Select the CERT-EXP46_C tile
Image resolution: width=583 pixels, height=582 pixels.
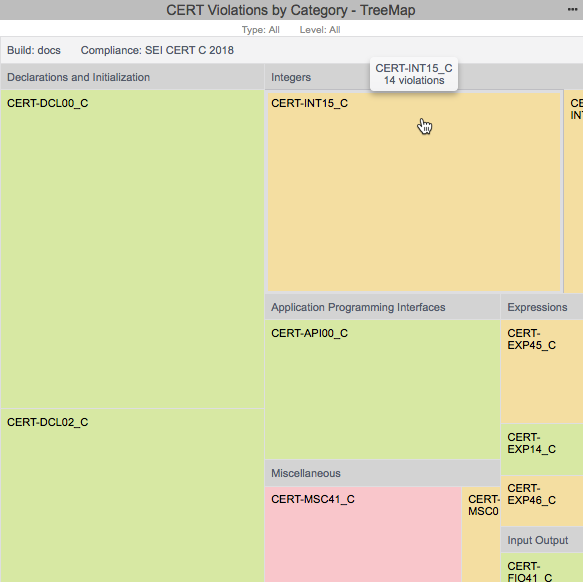tap(542, 501)
